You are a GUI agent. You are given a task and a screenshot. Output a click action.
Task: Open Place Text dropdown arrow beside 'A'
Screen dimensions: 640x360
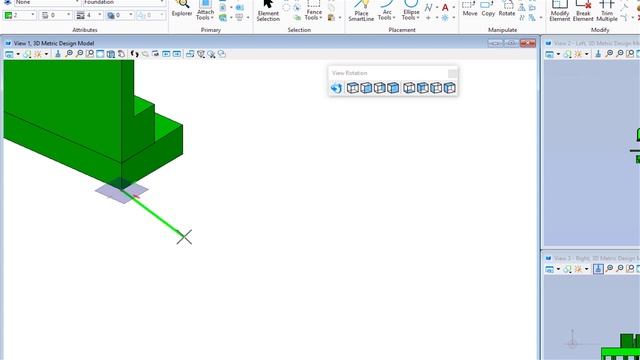click(453, 7)
